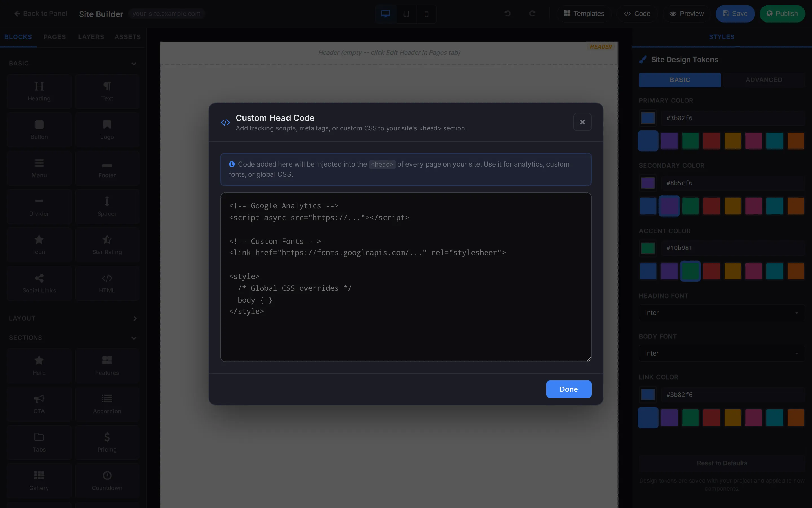Select ADVANCED design tokens mode
Viewport: 812px width, 508px height.
coord(764,80)
